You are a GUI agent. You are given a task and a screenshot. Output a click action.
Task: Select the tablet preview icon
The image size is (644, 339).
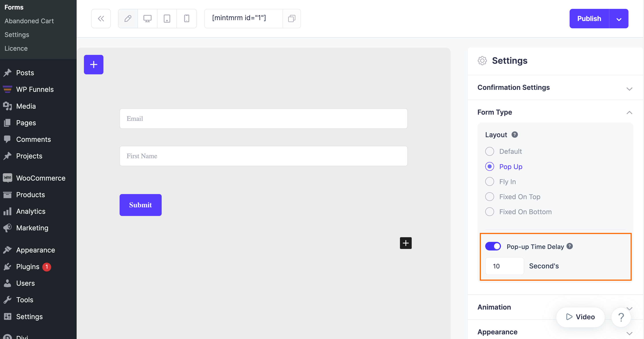coord(167,18)
